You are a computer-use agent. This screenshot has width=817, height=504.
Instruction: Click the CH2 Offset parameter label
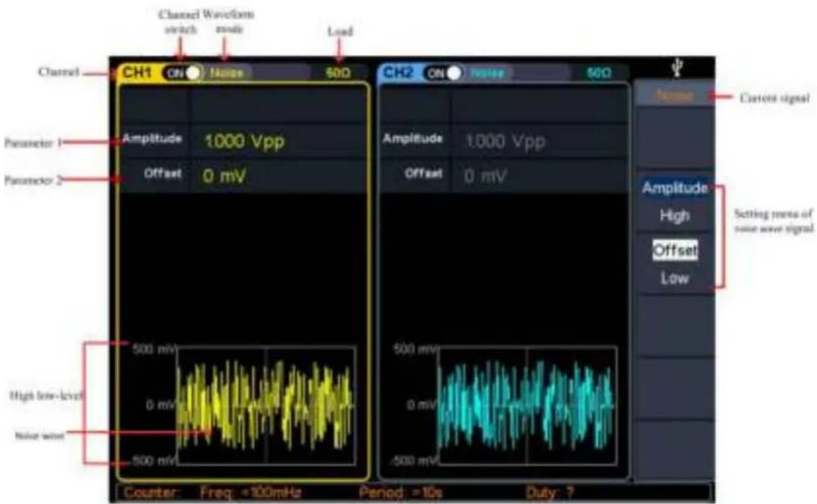[424, 173]
